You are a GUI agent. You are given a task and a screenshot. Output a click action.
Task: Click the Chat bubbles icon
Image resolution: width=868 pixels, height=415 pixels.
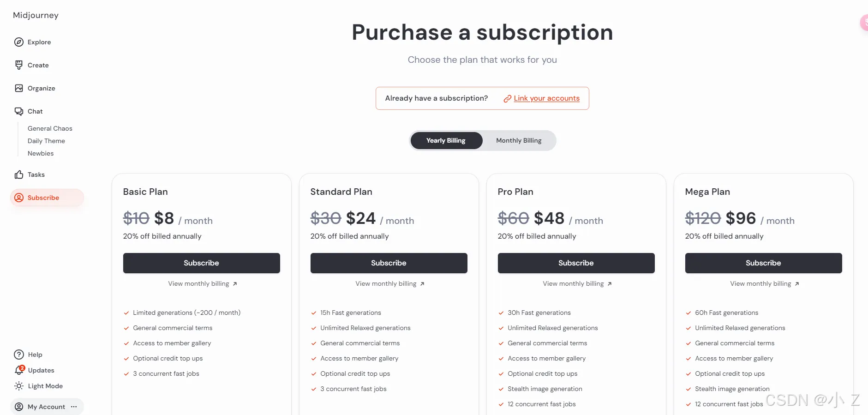(x=19, y=111)
